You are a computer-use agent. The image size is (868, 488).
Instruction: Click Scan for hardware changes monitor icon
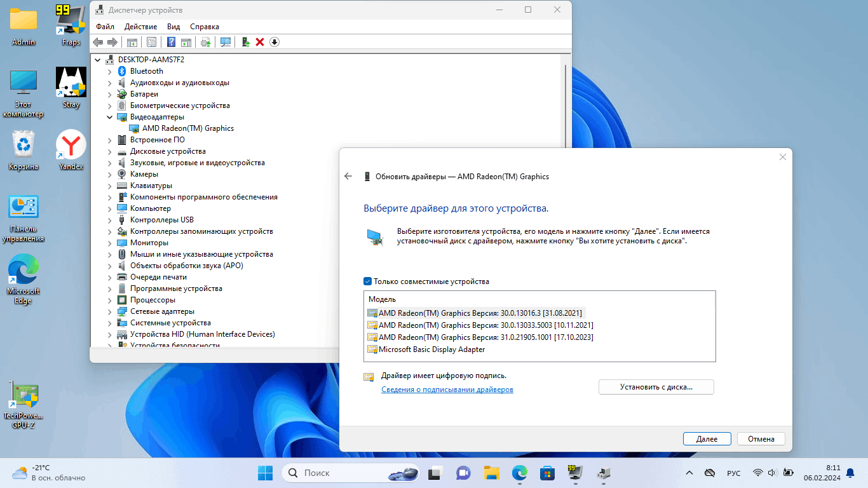click(225, 42)
